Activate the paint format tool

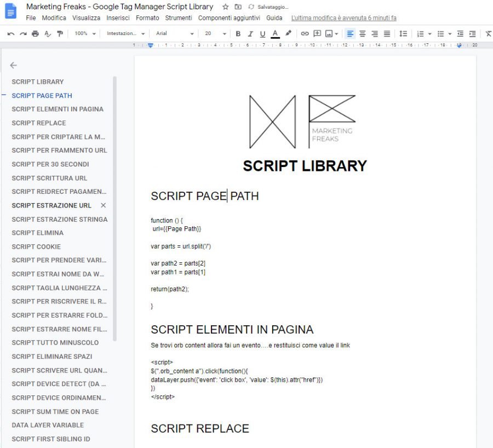click(x=60, y=33)
